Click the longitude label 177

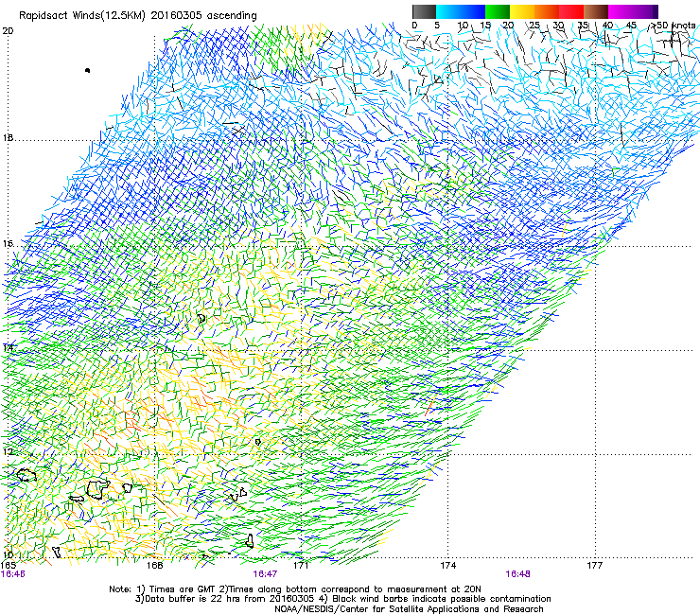click(594, 566)
